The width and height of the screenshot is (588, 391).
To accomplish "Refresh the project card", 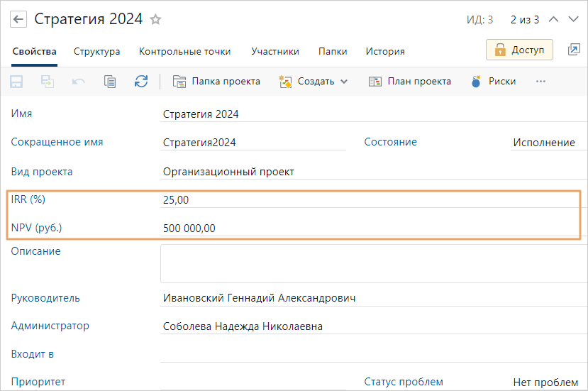I will [141, 82].
